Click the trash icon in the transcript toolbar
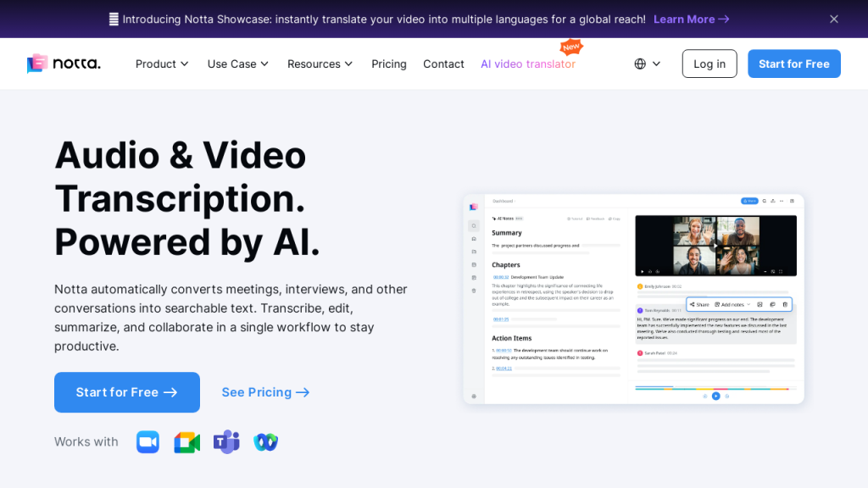868x488 pixels. click(x=785, y=304)
